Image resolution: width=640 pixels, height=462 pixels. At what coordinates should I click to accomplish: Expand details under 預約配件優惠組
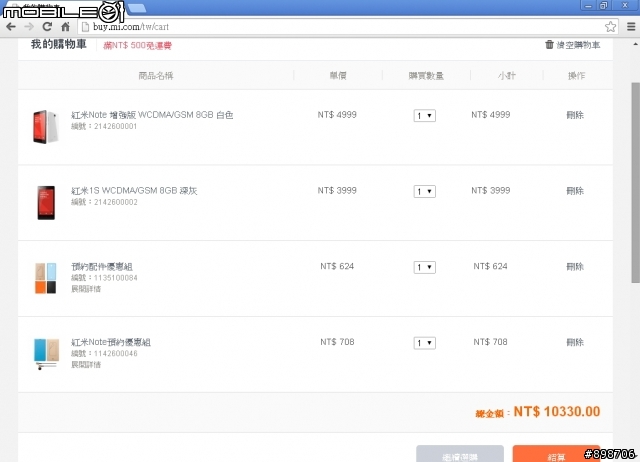[x=86, y=289]
